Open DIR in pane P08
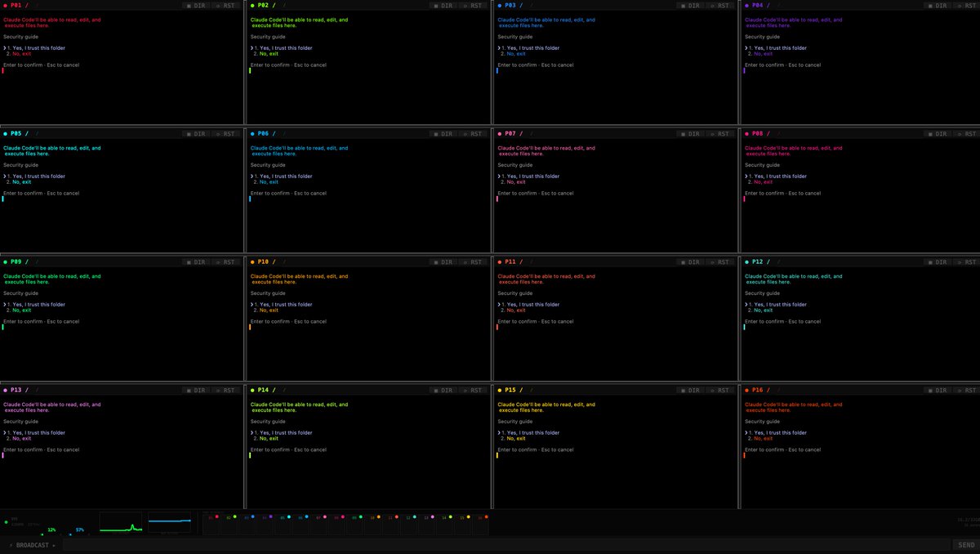The height and width of the screenshot is (554, 980). click(x=938, y=133)
